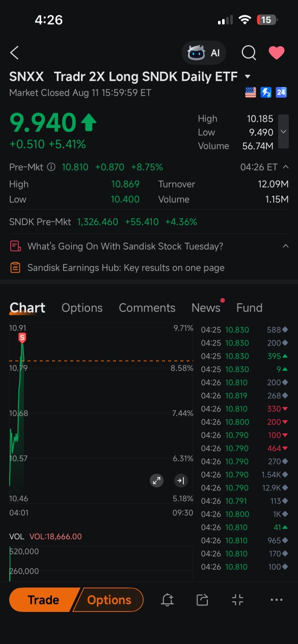Share the quote via share icon
The height and width of the screenshot is (644, 298).
[x=202, y=600]
